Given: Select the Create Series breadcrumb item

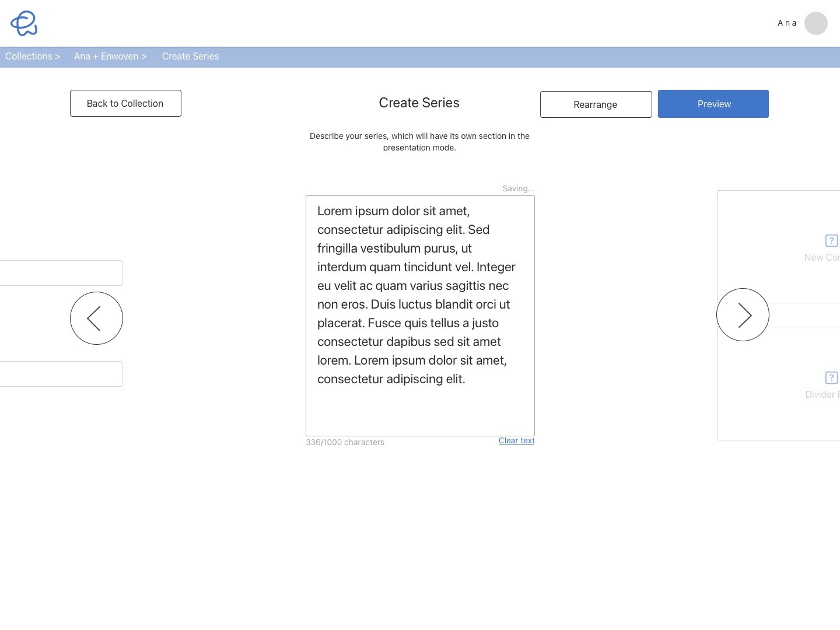Looking at the screenshot, I should (190, 57).
